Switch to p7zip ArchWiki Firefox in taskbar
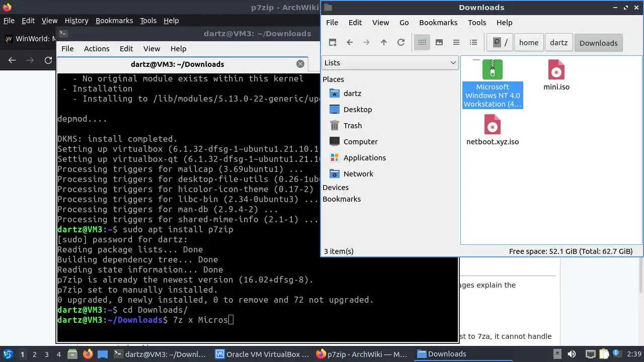Viewport: 644px width, 362px height. click(x=362, y=354)
